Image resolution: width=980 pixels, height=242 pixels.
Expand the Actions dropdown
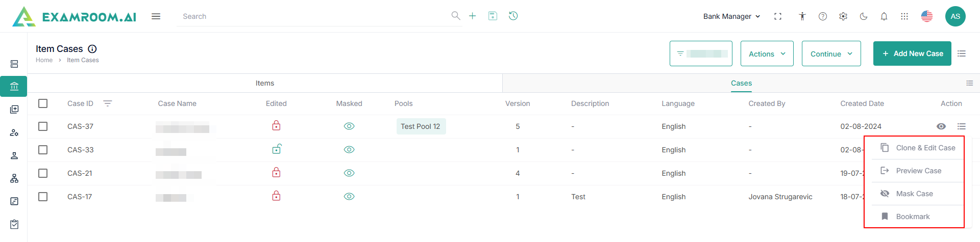point(767,53)
